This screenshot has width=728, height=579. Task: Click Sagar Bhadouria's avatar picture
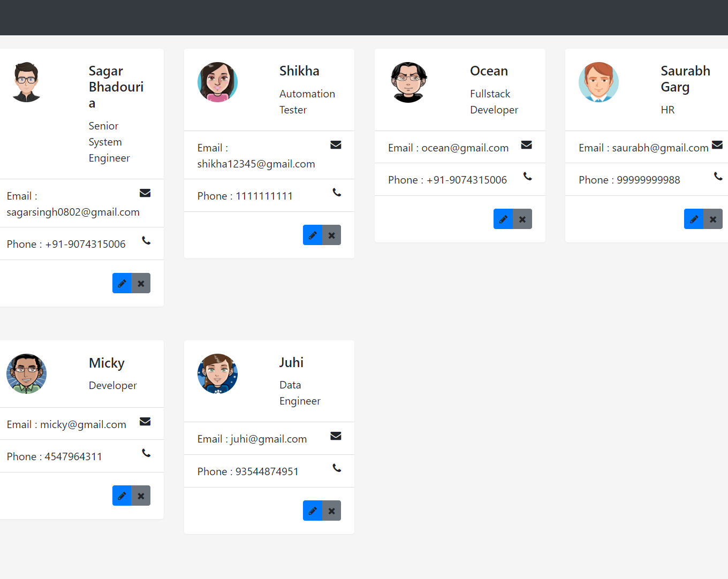click(x=26, y=82)
